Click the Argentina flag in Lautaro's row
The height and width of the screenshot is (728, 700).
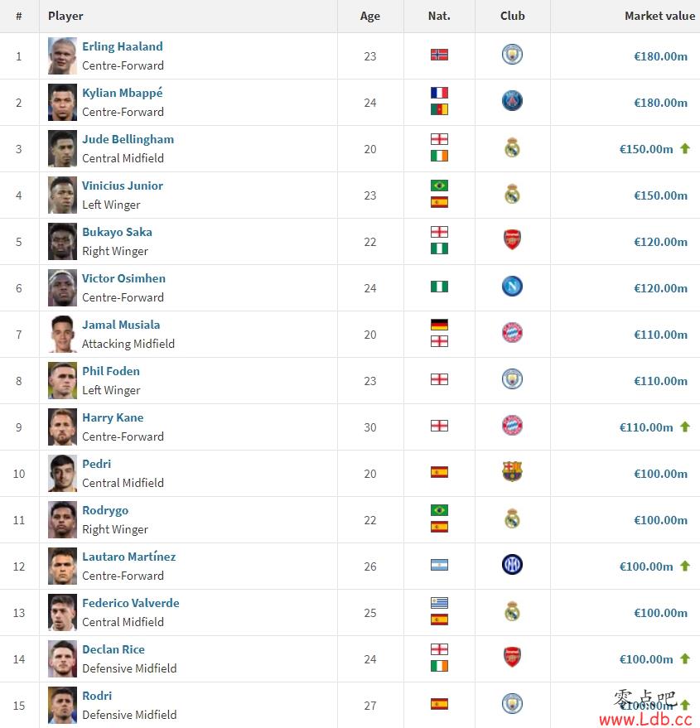tap(439, 565)
